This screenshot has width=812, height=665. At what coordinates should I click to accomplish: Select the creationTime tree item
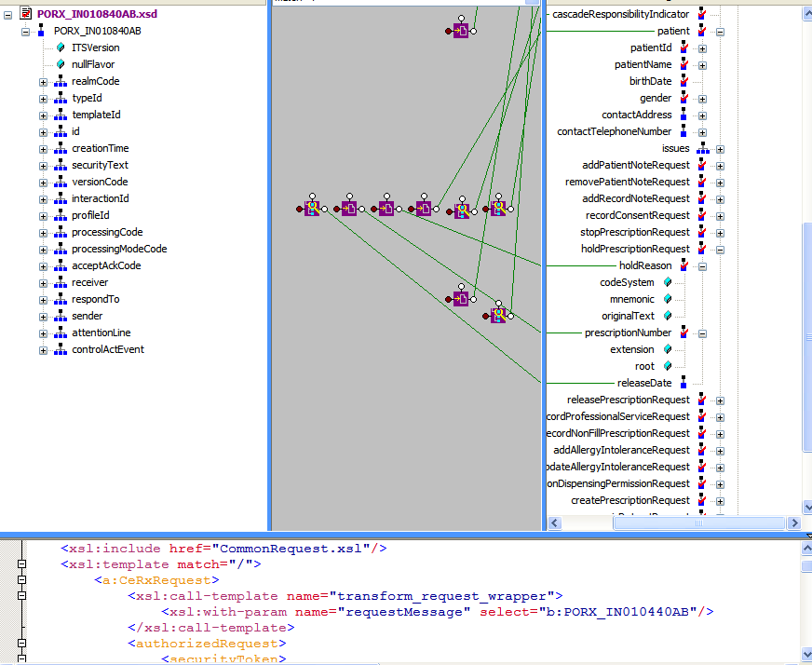pos(100,148)
